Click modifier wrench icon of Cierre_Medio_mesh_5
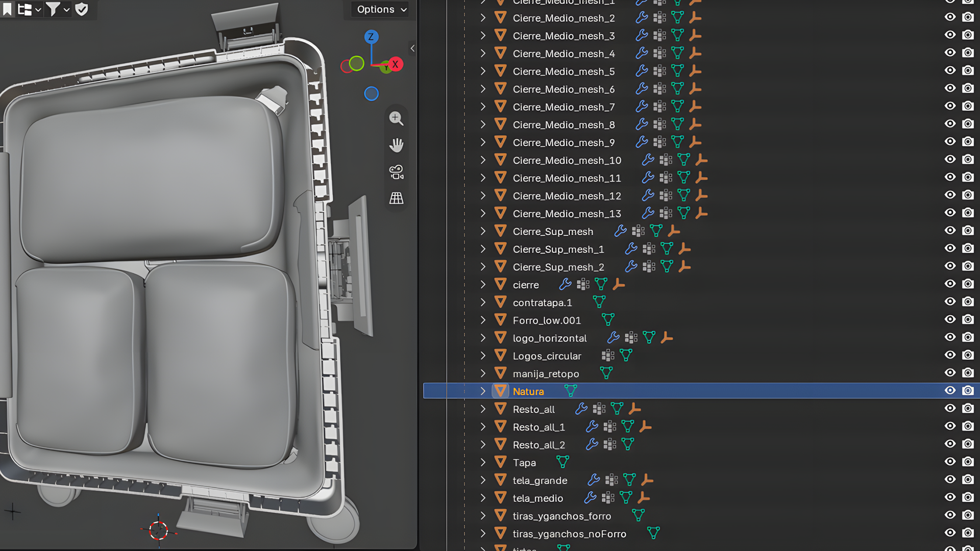The image size is (980, 551). pos(642,71)
